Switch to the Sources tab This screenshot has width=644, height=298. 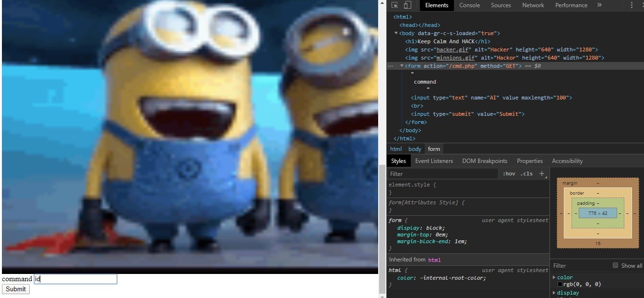tap(501, 5)
